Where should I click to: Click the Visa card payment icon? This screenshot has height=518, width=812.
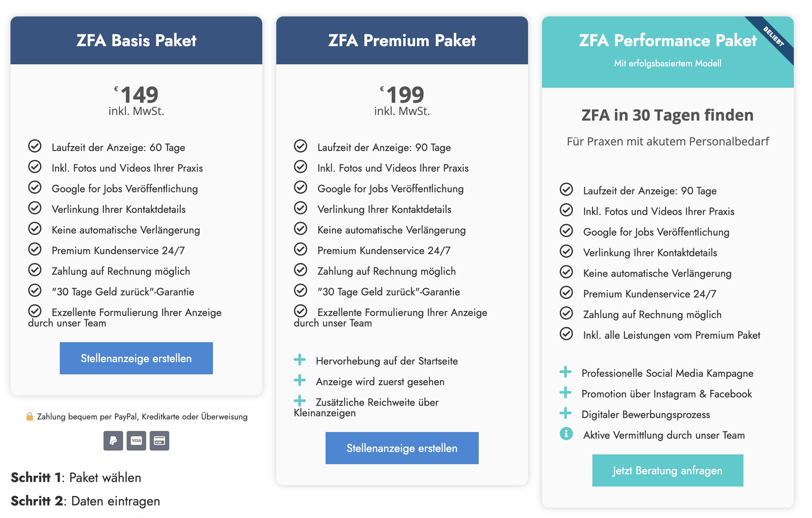click(x=136, y=440)
